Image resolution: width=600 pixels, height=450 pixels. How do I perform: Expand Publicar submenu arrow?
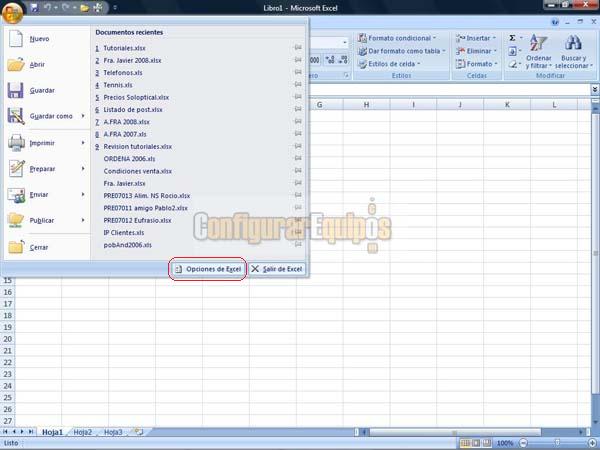pyautogui.click(x=83, y=220)
